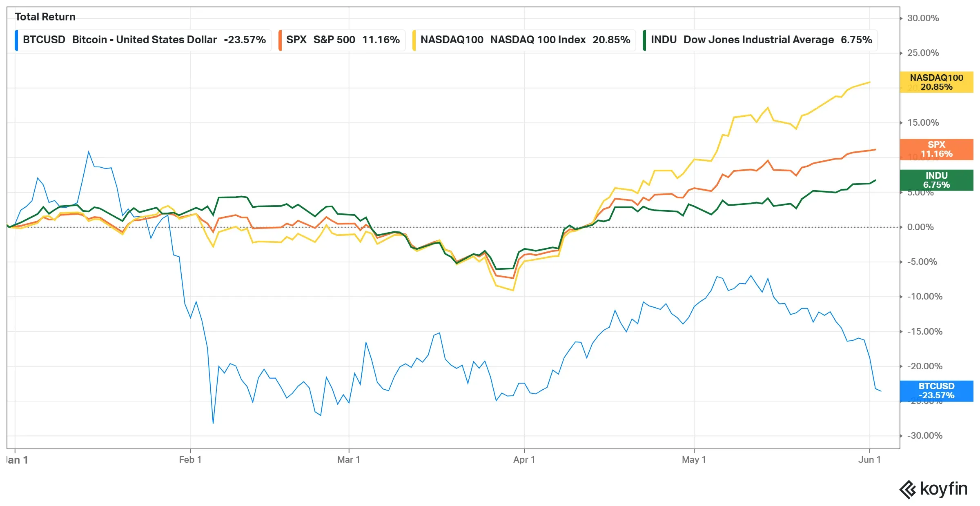Click the yellow NASDAQ100 legend color bar

tap(414, 40)
